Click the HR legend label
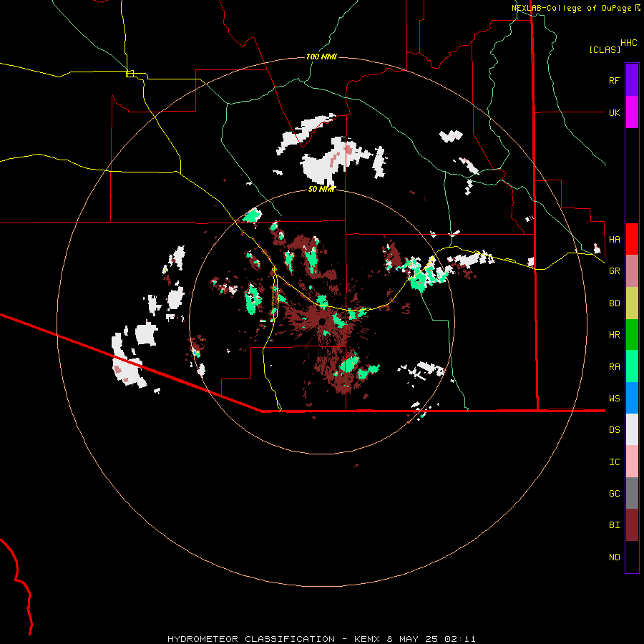644x644 pixels. (614, 335)
